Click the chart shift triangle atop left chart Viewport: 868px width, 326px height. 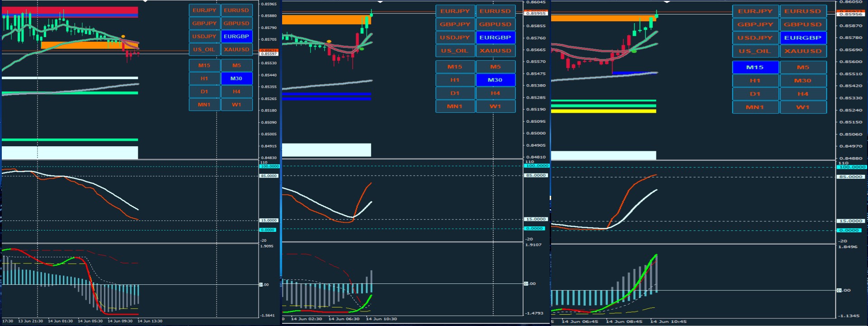[145, 1]
